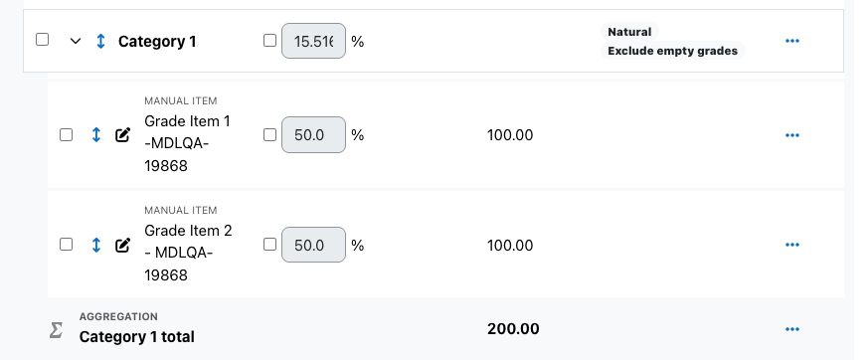
Task: Click the sigma aggregation icon for Category 1 total
Action: 56,330
